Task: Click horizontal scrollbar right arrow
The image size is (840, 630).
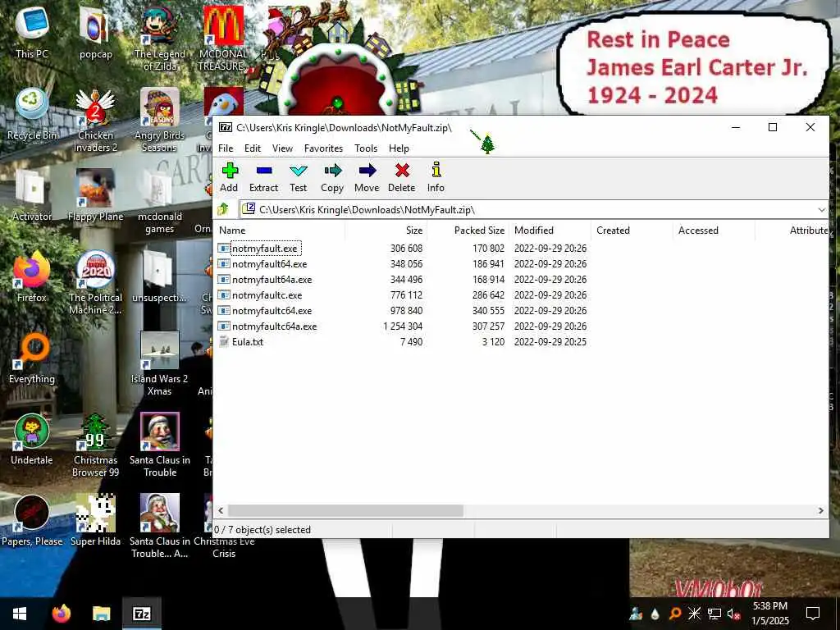Action: [x=820, y=511]
